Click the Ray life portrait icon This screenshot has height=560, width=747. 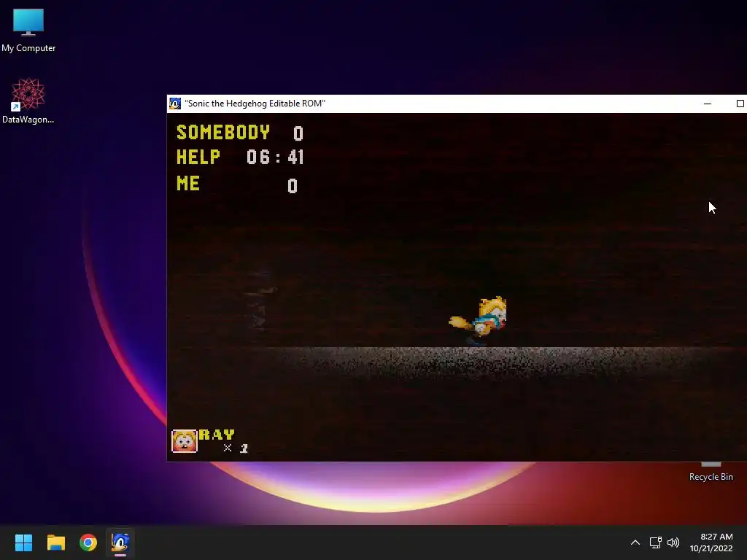[185, 441]
